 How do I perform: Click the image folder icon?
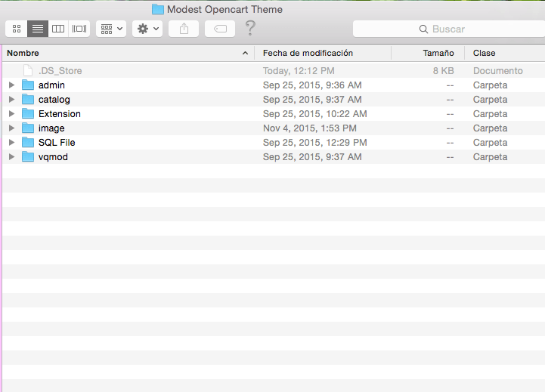click(x=28, y=128)
